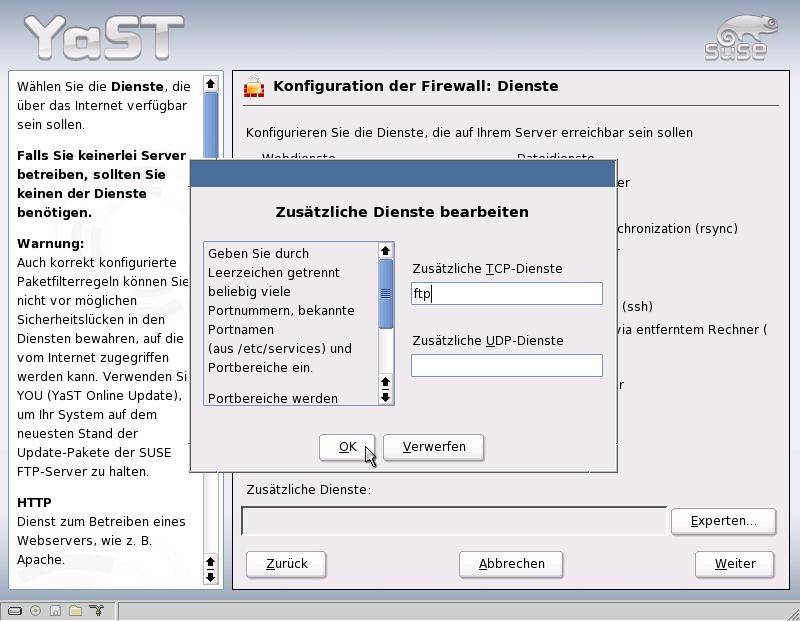This screenshot has width=800, height=621.
Task: Click the dialog's blue title bar
Action: tap(403, 174)
